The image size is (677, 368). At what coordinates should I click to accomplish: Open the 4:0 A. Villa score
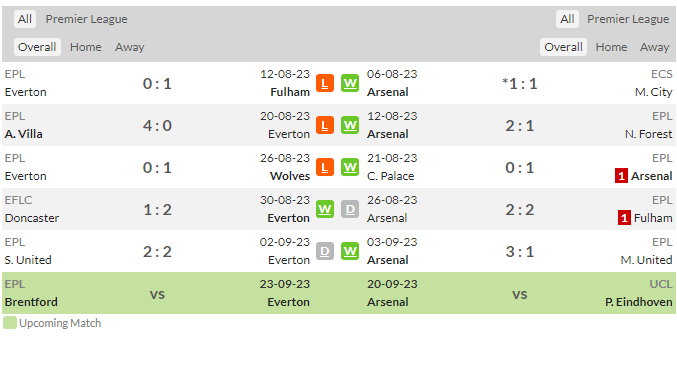157,126
